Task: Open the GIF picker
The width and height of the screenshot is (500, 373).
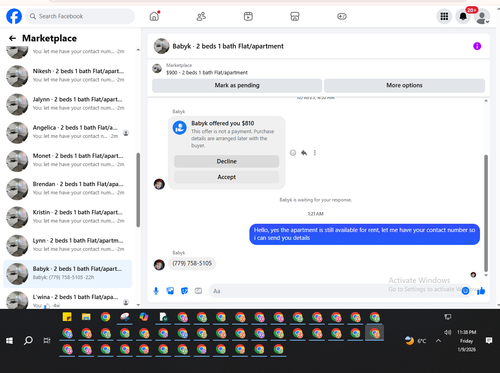Action: pos(198,291)
